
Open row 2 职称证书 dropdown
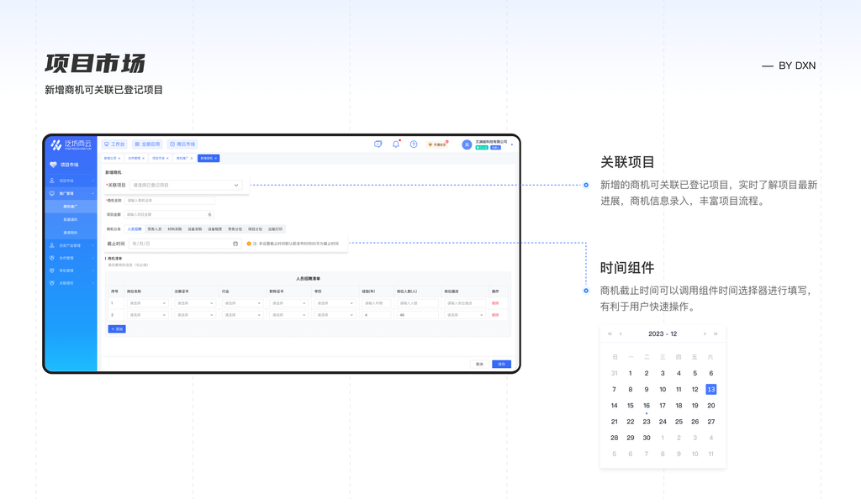pos(289,315)
